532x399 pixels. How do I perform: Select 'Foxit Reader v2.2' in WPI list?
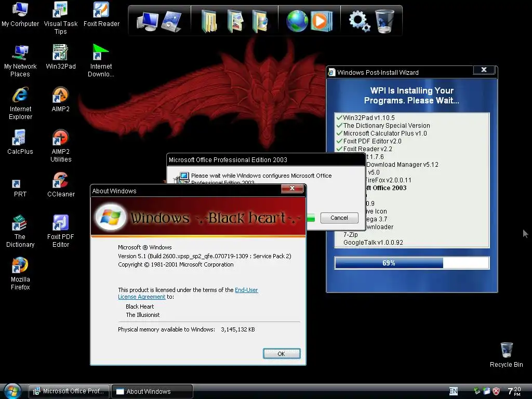367,149
